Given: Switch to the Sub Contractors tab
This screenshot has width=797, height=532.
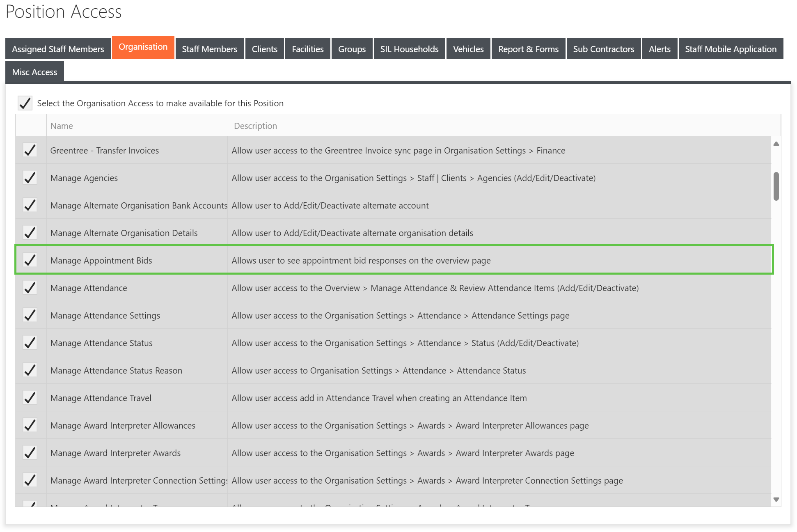Looking at the screenshot, I should [604, 49].
